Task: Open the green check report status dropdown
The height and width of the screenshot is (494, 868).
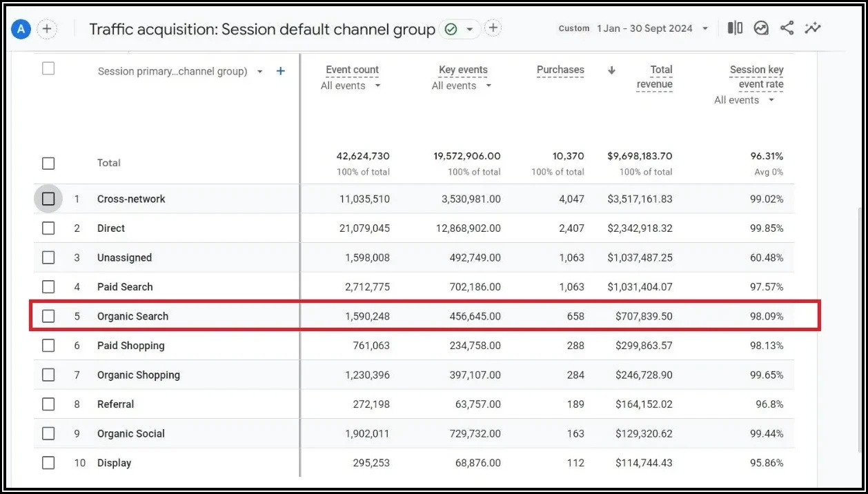Action: click(x=470, y=29)
